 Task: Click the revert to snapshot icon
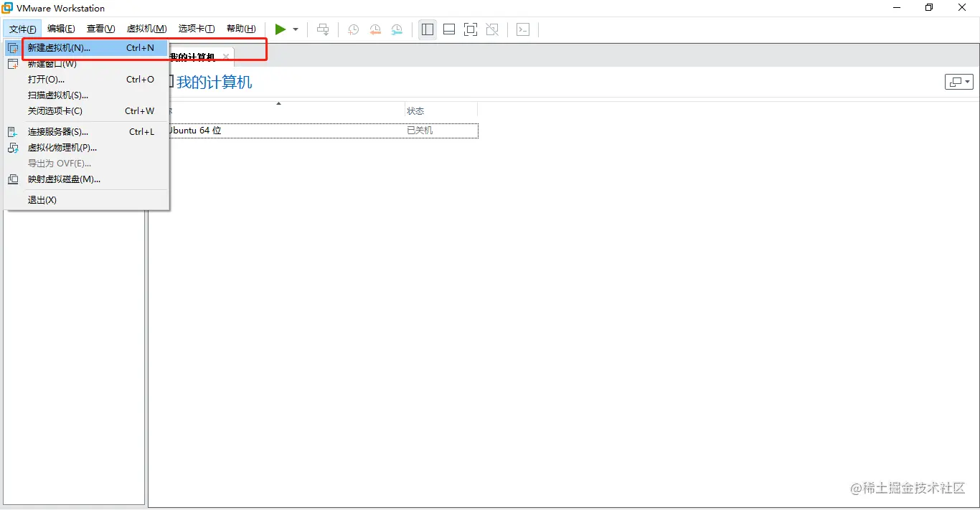pos(375,29)
